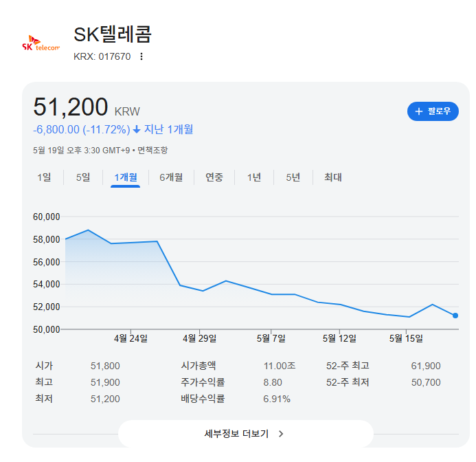This screenshot has height=462, width=476.
Task: Click the 52-주 최저 value 50,700
Action: coord(426,382)
